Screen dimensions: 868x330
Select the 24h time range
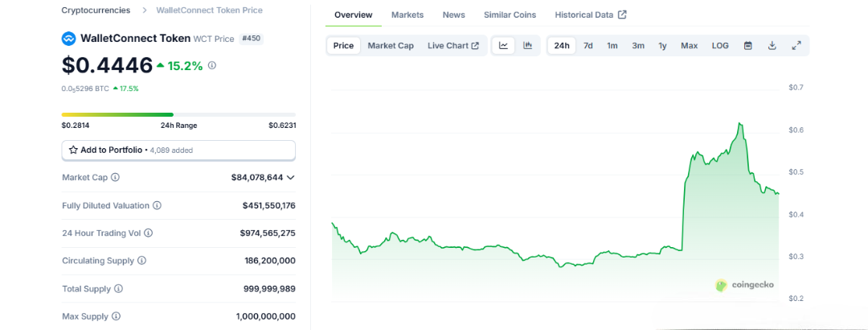click(x=562, y=46)
